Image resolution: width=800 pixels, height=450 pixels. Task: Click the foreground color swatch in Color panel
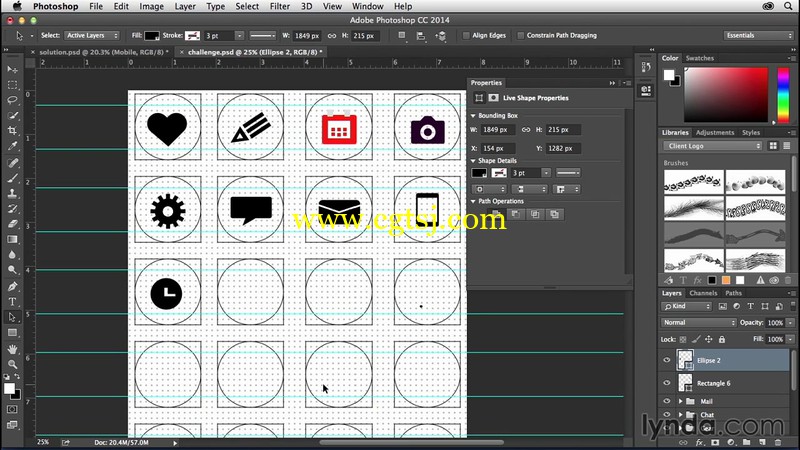pyautogui.click(x=668, y=76)
